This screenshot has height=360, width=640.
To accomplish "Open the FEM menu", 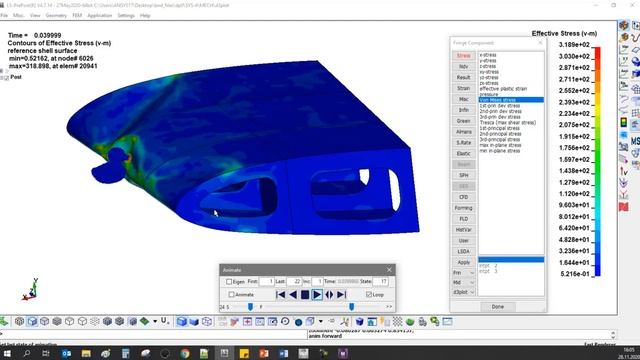I will pos(77,16).
